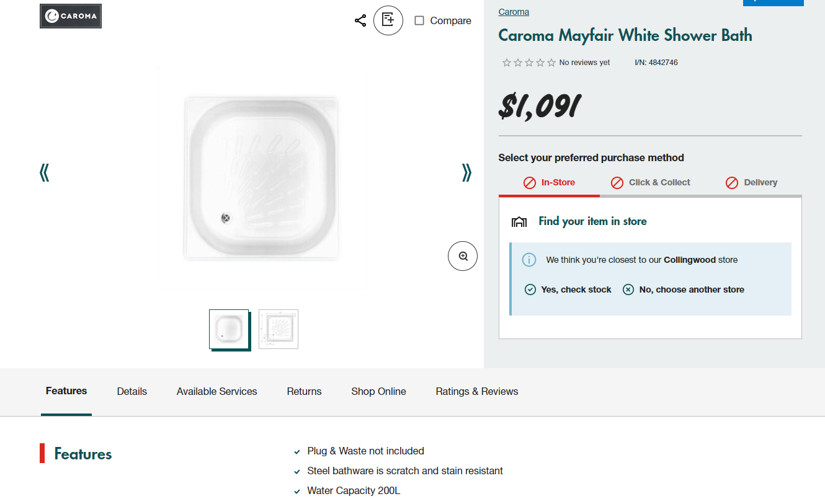The height and width of the screenshot is (504, 825).
Task: Click the info icon next to store message
Action: pos(528,260)
